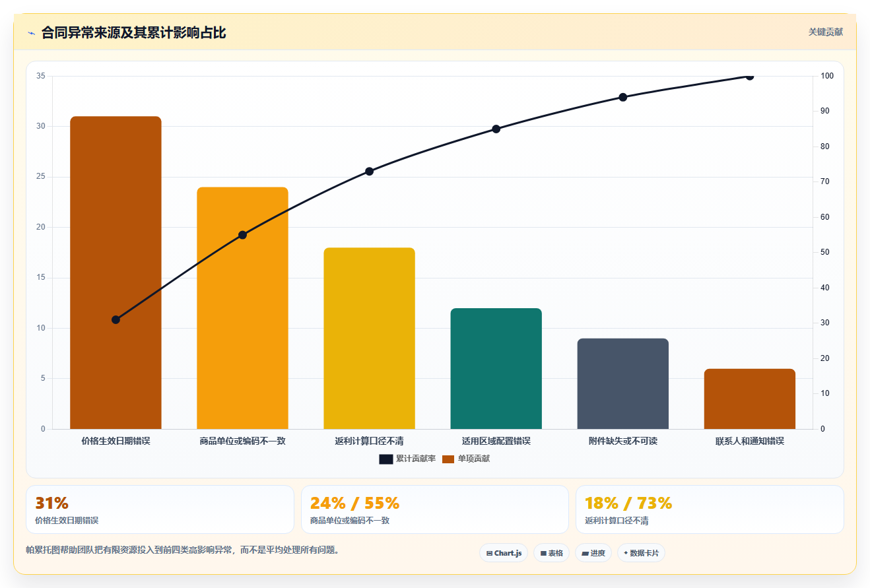Open the 31% 价格生效日期错误 stat card
Screen dimensions: 870x588
pyautogui.click(x=160, y=509)
